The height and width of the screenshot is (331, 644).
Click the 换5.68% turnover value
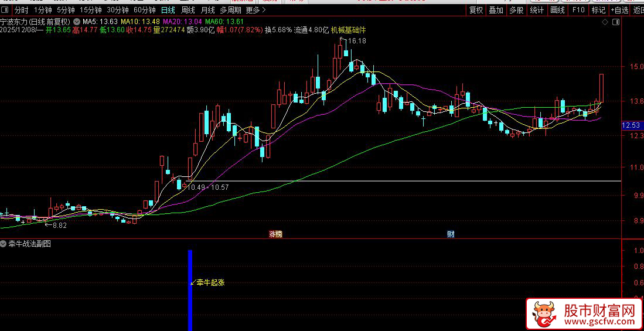(278, 29)
